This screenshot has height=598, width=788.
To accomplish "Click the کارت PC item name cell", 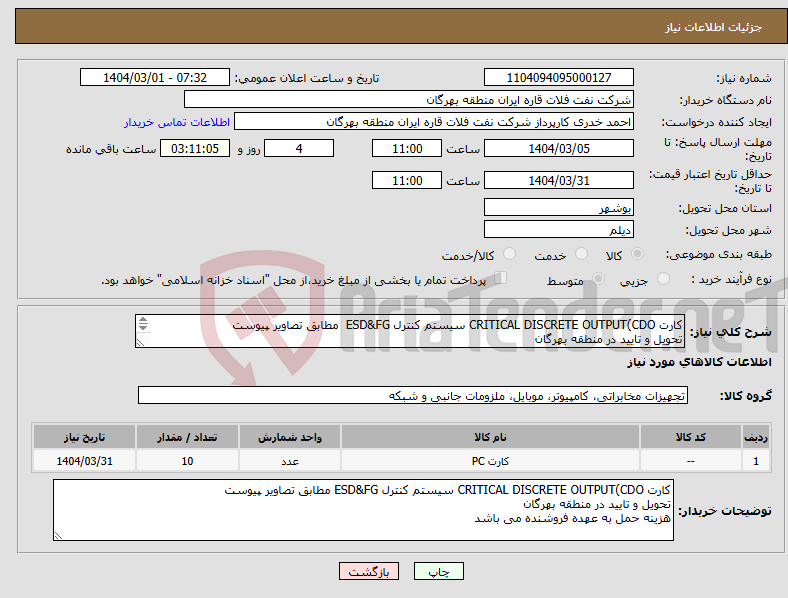I will click(490, 461).
